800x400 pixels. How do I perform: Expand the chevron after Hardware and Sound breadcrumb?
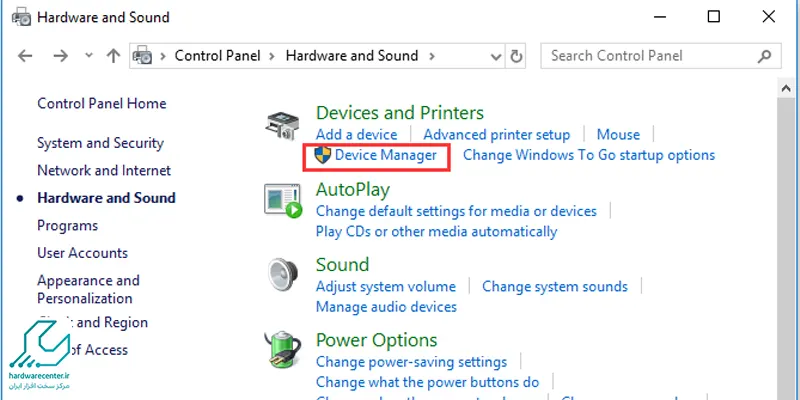click(432, 56)
